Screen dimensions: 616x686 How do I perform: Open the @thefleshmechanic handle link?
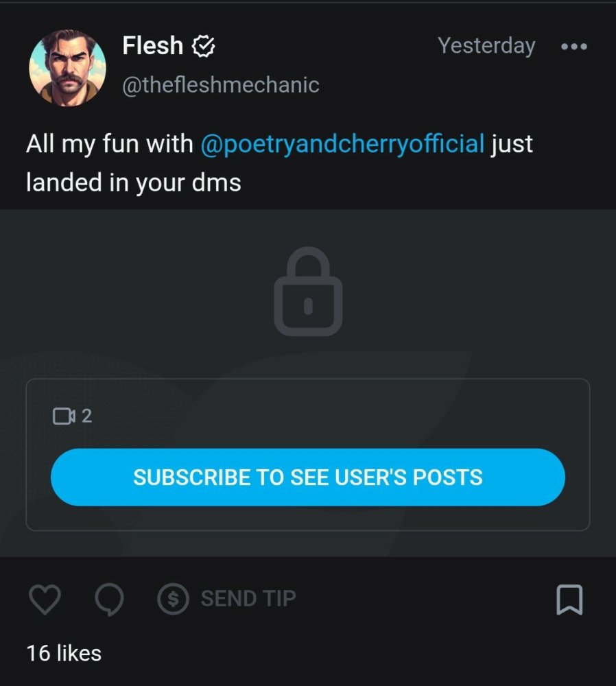220,85
